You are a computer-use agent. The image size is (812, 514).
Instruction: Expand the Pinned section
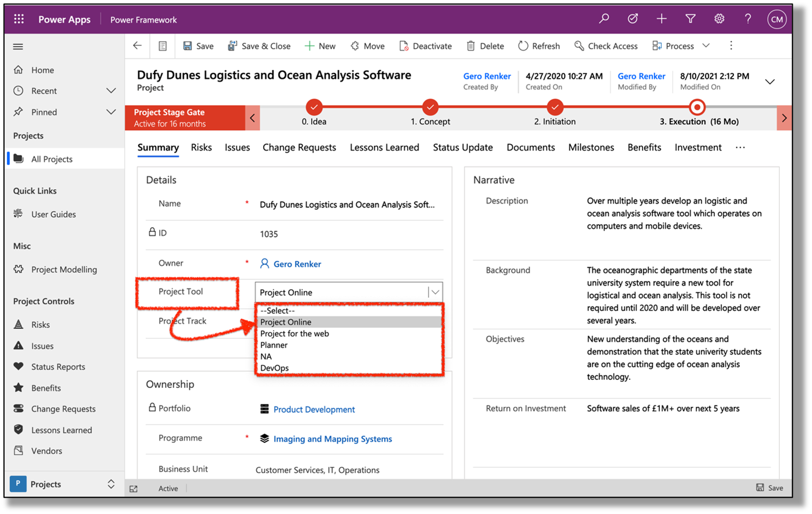[111, 112]
